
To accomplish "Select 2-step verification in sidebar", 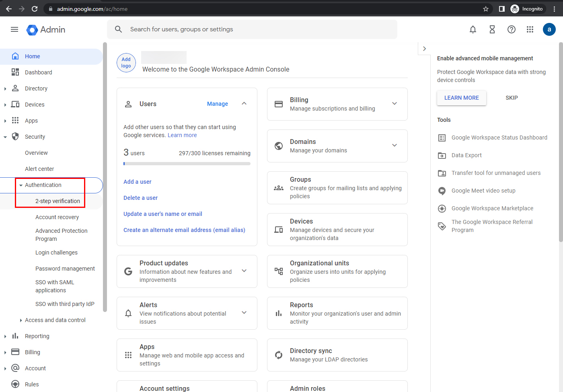I will 58,201.
